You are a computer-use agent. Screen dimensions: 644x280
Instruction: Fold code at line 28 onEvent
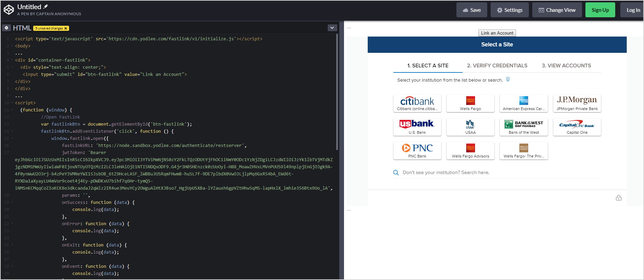[12, 266]
